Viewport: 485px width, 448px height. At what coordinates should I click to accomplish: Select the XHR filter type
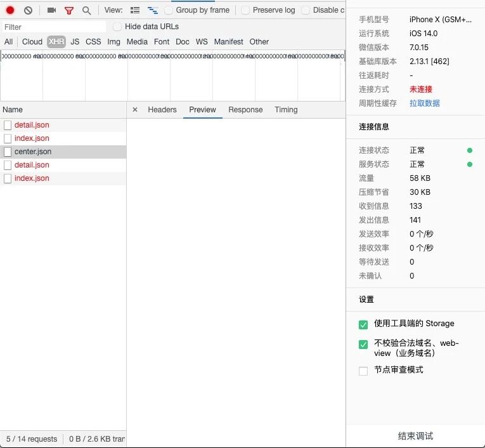[x=56, y=42]
